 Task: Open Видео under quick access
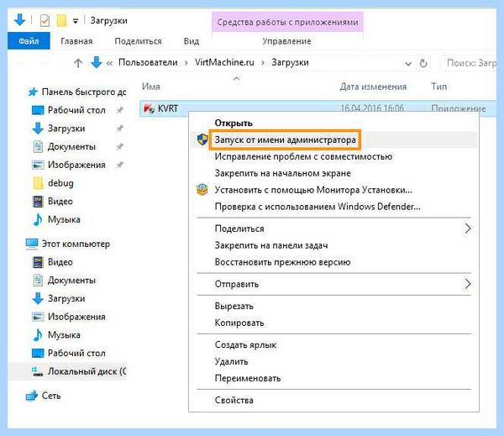pyautogui.click(x=60, y=202)
